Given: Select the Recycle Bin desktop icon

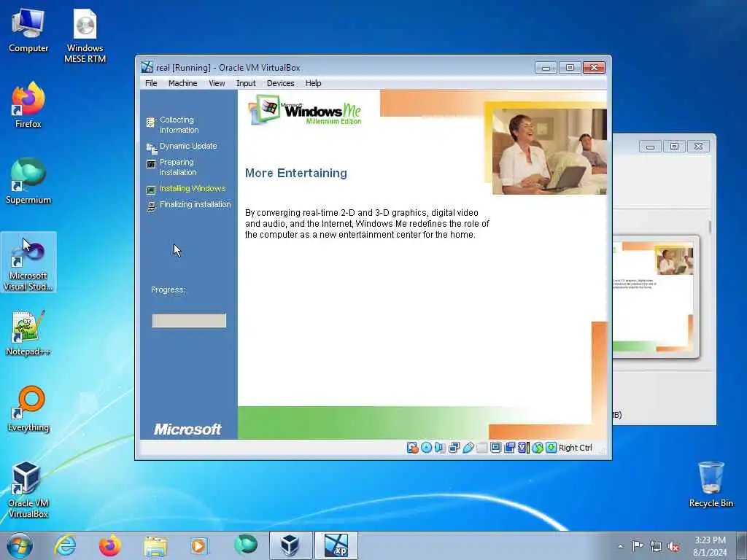Looking at the screenshot, I should pyautogui.click(x=711, y=485).
